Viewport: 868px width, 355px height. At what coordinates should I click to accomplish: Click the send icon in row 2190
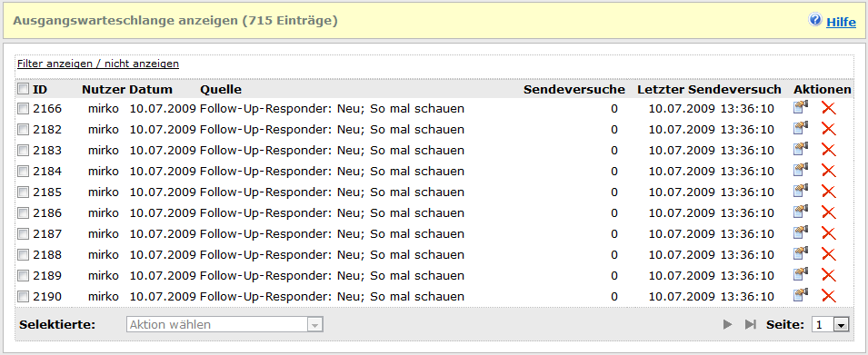click(801, 296)
